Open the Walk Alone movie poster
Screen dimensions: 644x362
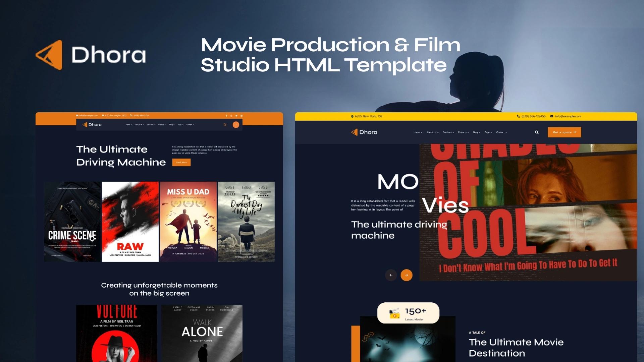(202, 333)
